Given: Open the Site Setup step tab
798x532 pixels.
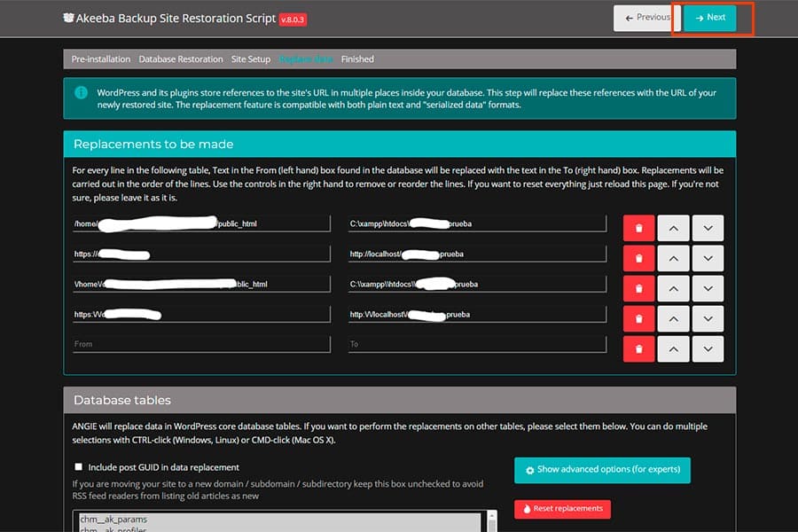Looking at the screenshot, I should tap(251, 59).
